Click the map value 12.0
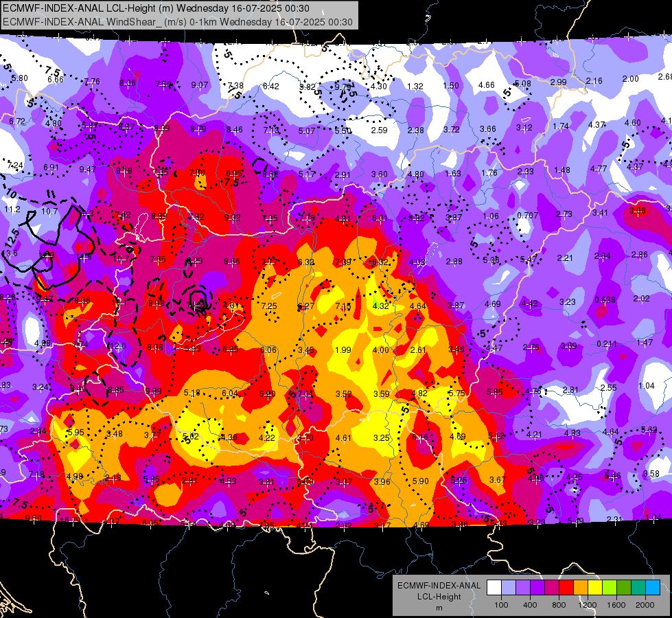The height and width of the screenshot is (618, 672). coord(118,345)
